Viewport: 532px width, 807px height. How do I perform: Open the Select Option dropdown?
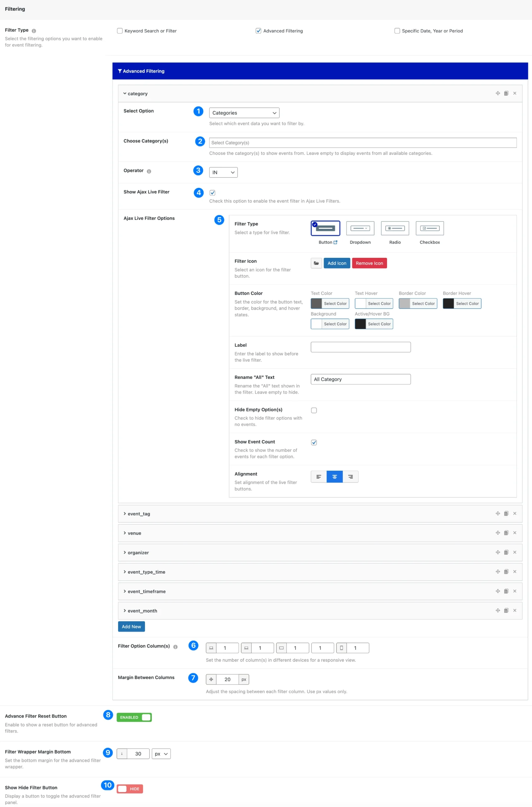pyautogui.click(x=244, y=112)
